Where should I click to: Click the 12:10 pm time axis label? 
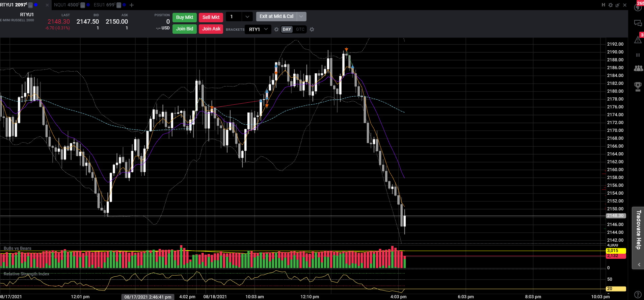click(x=310, y=297)
